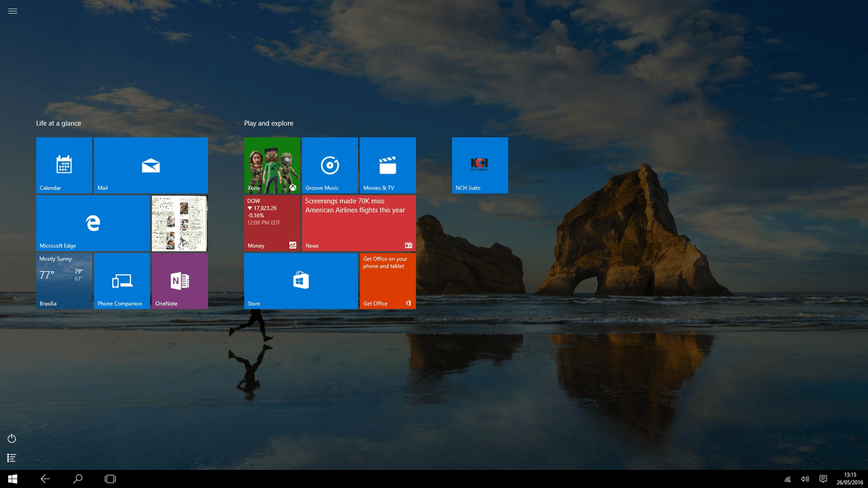Open the Movies & TV app
The width and height of the screenshot is (868, 488).
point(388,165)
